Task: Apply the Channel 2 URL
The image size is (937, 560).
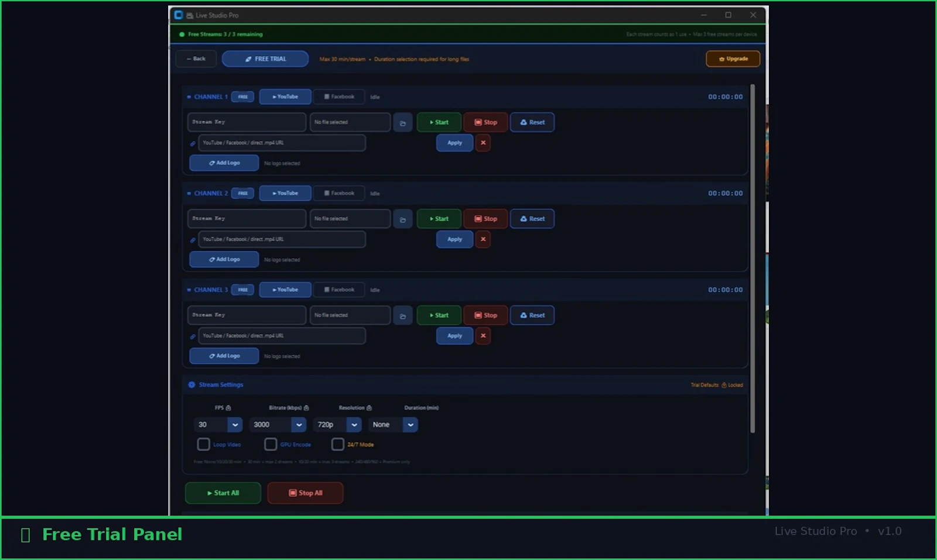Action: [x=454, y=239]
